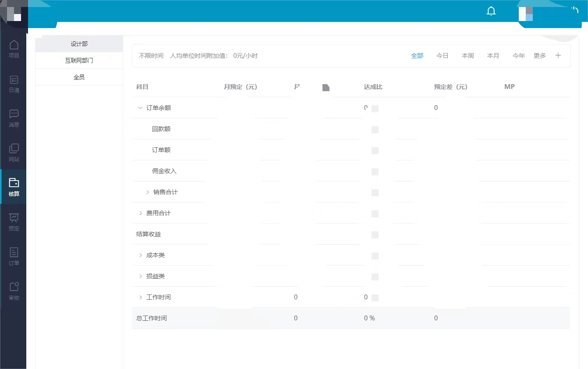Open the 网站 icon in sidebar

[x=14, y=149]
